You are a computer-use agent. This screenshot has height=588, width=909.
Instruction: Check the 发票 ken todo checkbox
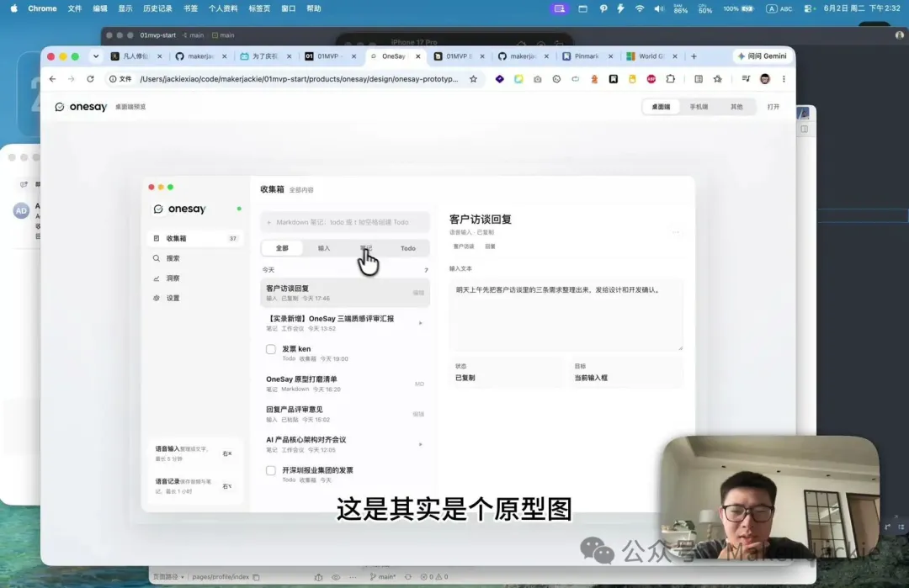coord(271,349)
